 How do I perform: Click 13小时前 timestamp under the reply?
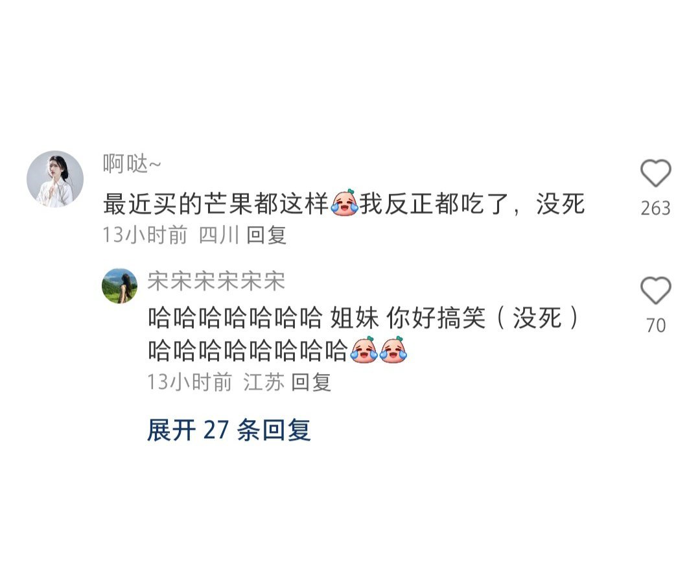(x=190, y=382)
